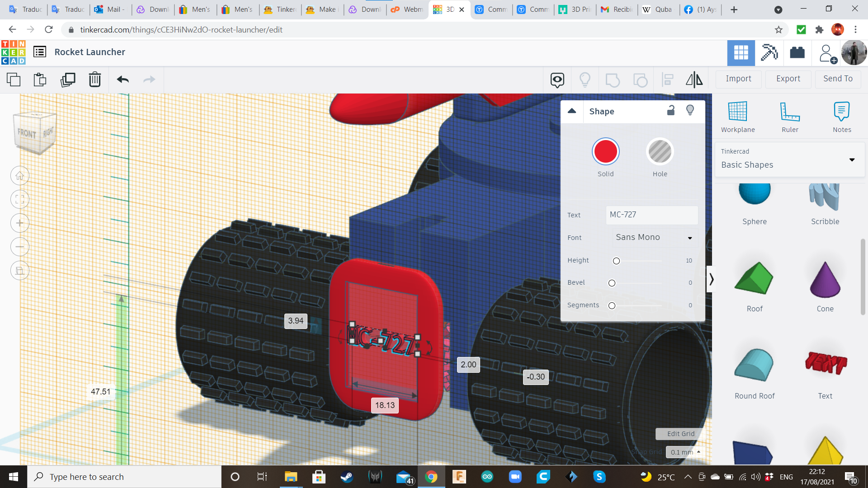Click the Duplicate and repeat icon
The image size is (868, 488).
pyautogui.click(x=68, y=80)
